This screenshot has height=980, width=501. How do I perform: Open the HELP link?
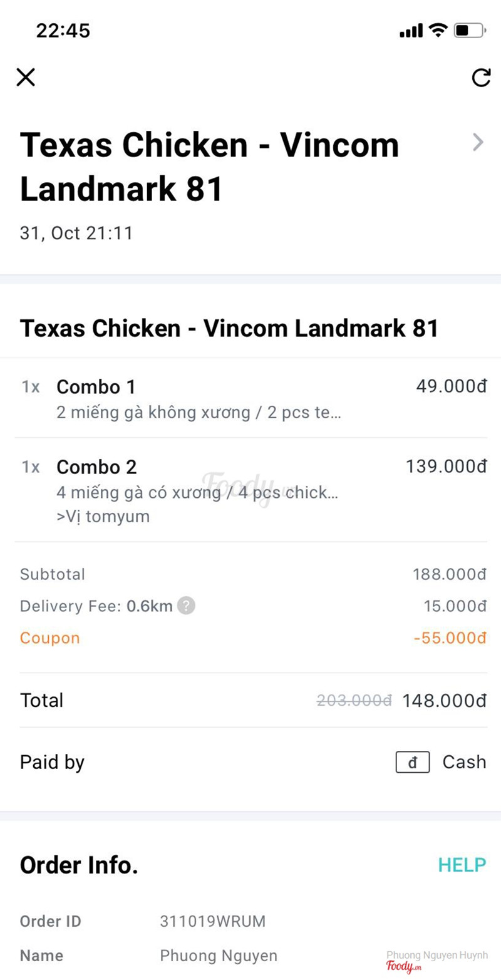(x=462, y=865)
